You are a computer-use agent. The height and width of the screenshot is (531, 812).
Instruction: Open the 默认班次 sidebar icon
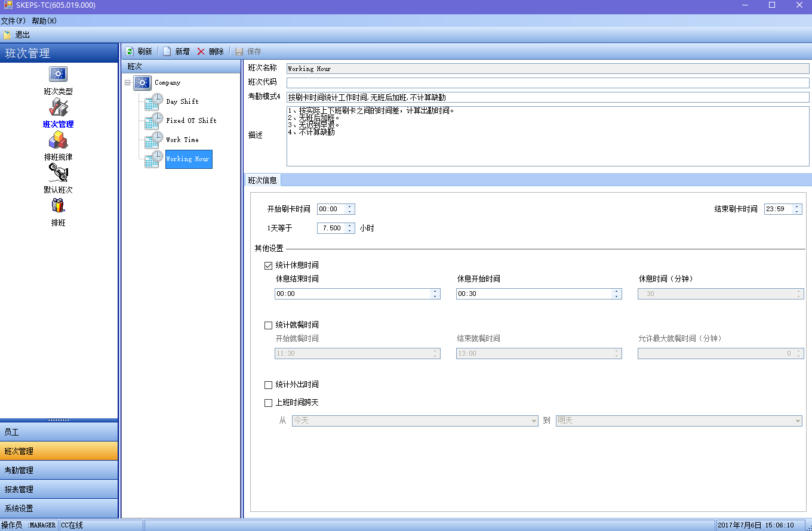click(x=58, y=173)
